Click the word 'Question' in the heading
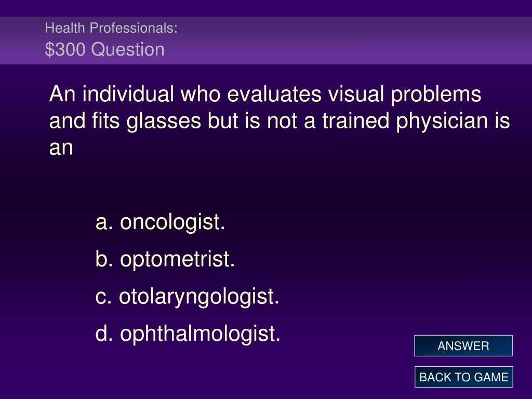The width and height of the screenshot is (532, 399). click(x=128, y=49)
